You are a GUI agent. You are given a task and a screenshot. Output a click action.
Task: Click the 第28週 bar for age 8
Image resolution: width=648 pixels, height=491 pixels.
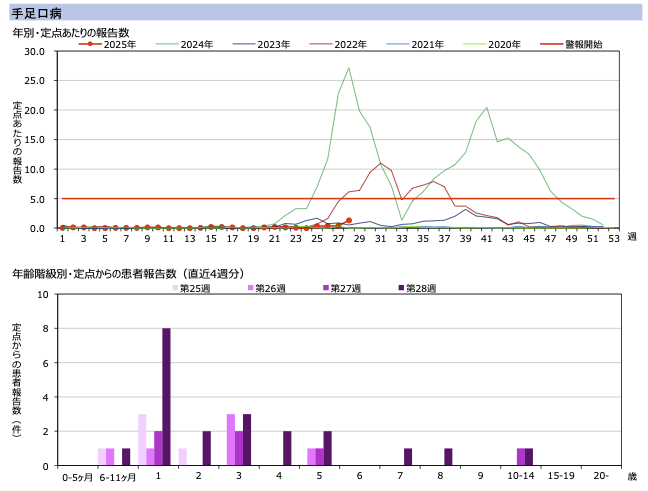(x=448, y=457)
